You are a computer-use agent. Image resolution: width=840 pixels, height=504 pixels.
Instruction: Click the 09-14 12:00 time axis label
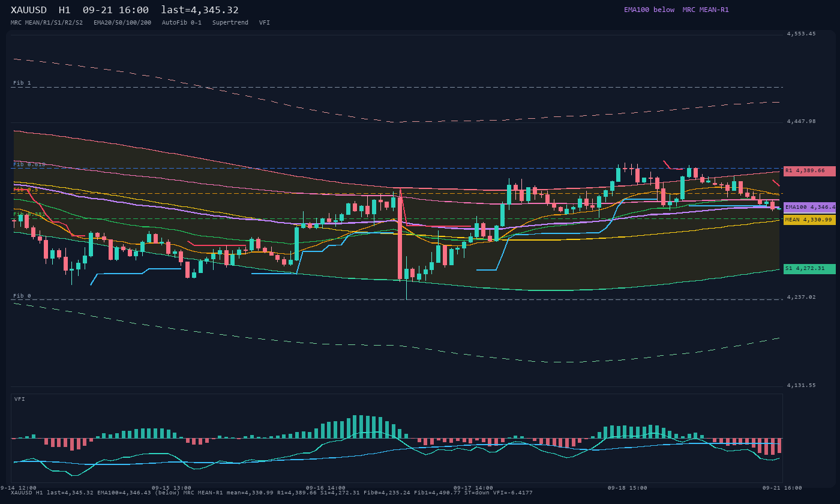18,488
